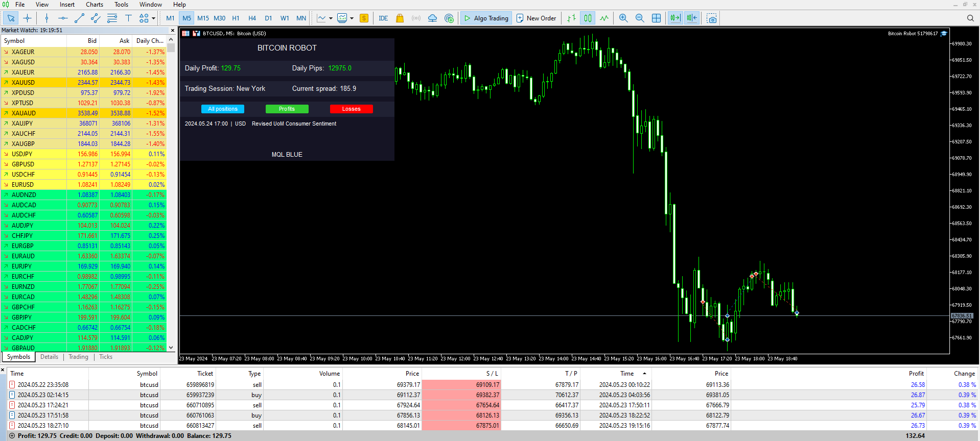This screenshot has width=980, height=441.
Task: Open the dollar sign depth of market
Action: pos(364,18)
